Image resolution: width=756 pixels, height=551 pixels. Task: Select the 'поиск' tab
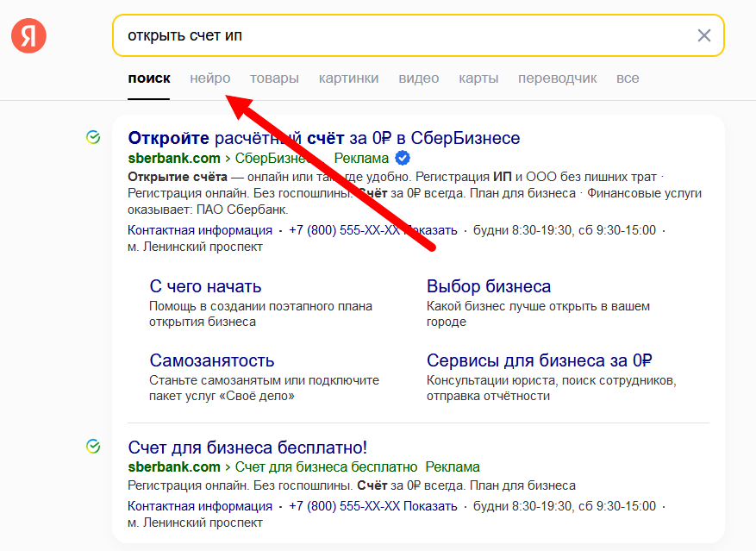[149, 78]
